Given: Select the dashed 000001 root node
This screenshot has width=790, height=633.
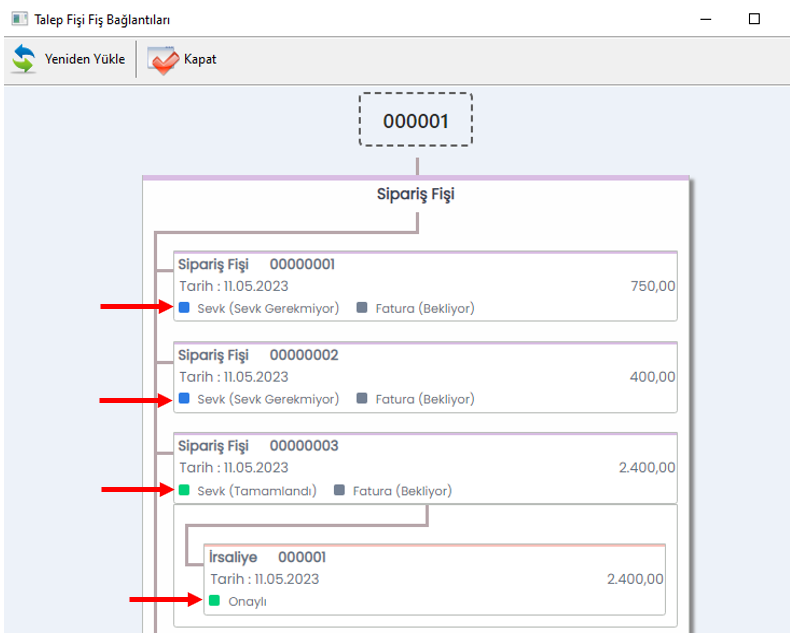Looking at the screenshot, I should tap(416, 121).
